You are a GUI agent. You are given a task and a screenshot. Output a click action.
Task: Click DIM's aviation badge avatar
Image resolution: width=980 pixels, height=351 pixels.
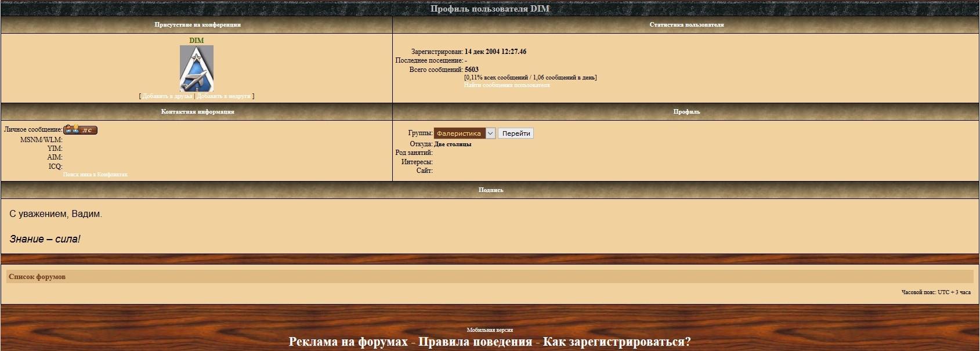[197, 68]
